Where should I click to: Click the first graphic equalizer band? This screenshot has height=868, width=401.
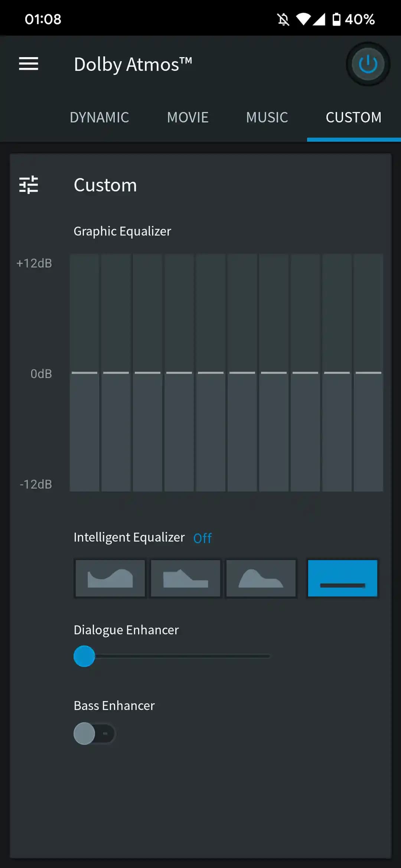click(x=84, y=372)
